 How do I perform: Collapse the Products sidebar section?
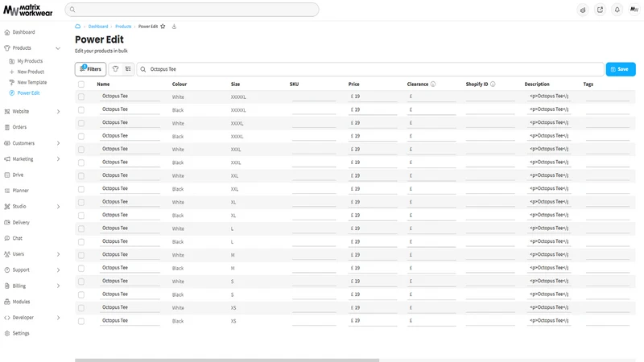click(58, 48)
